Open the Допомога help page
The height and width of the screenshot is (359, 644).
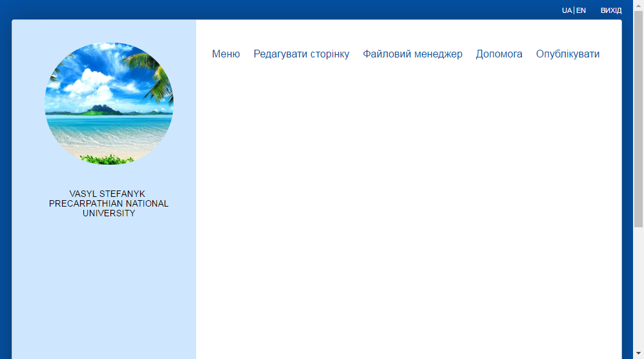point(499,54)
